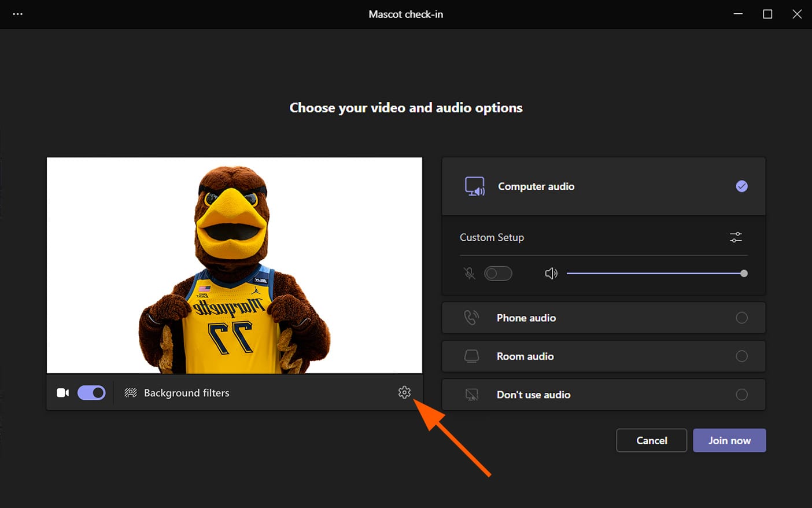Click the Phone audio handset icon
The width and height of the screenshot is (812, 508).
(x=471, y=318)
